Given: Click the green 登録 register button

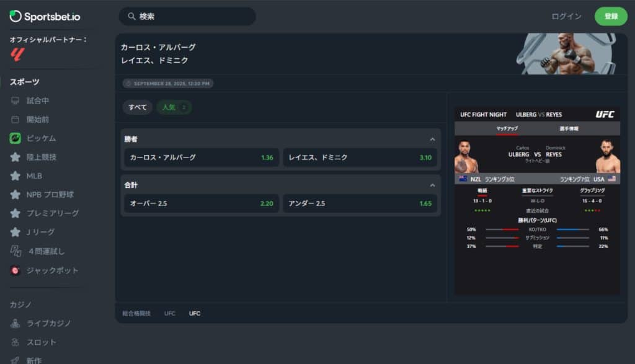Looking at the screenshot, I should click(x=611, y=16).
